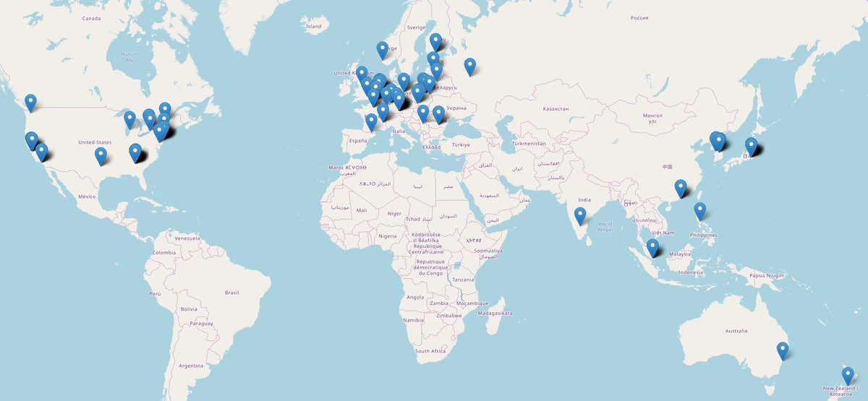Viewport: 868px width, 401px height.
Task: Click the Bay of Bengal label
Action: coord(605,227)
